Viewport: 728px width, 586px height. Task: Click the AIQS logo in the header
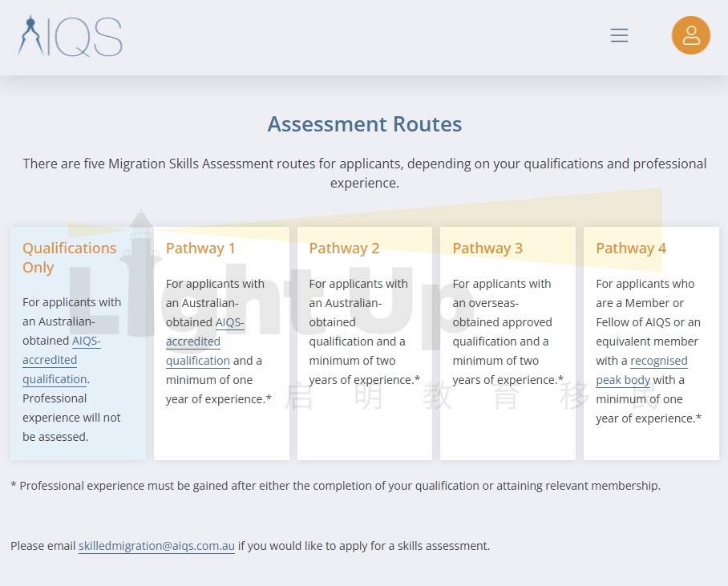tap(70, 36)
